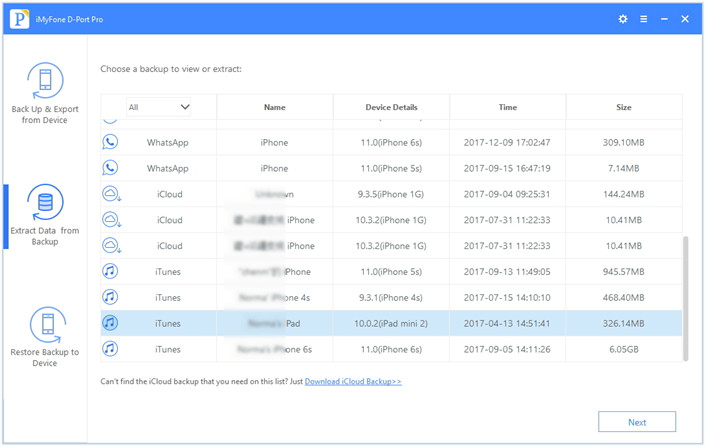Click iTunes icon on 945.57MB row
705x446 pixels.
coord(110,271)
